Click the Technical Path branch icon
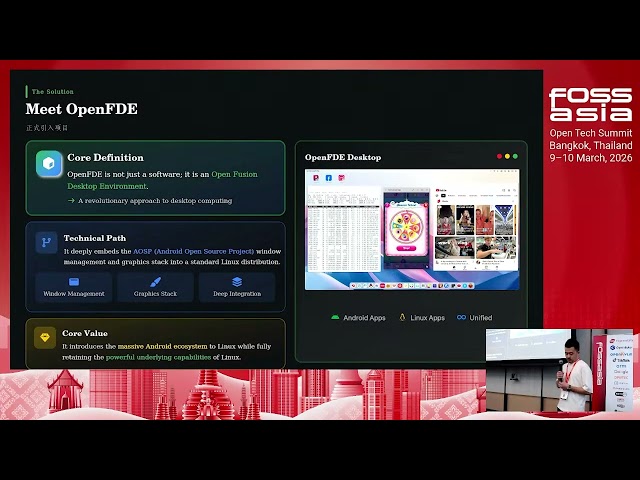The image size is (640, 480). tap(46, 242)
